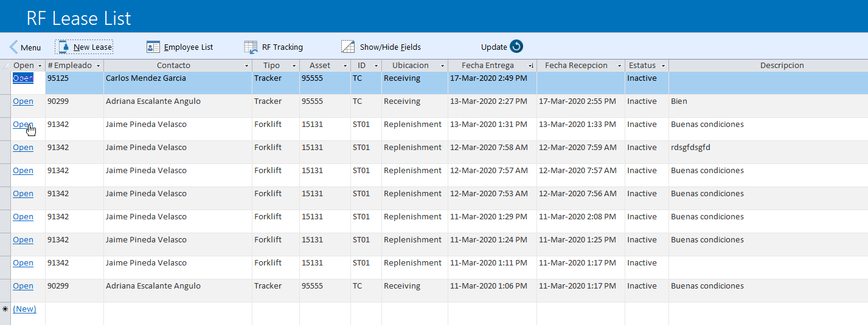Open the Open column filter dropdown
Screen dimensions: 868x325
(x=40, y=66)
